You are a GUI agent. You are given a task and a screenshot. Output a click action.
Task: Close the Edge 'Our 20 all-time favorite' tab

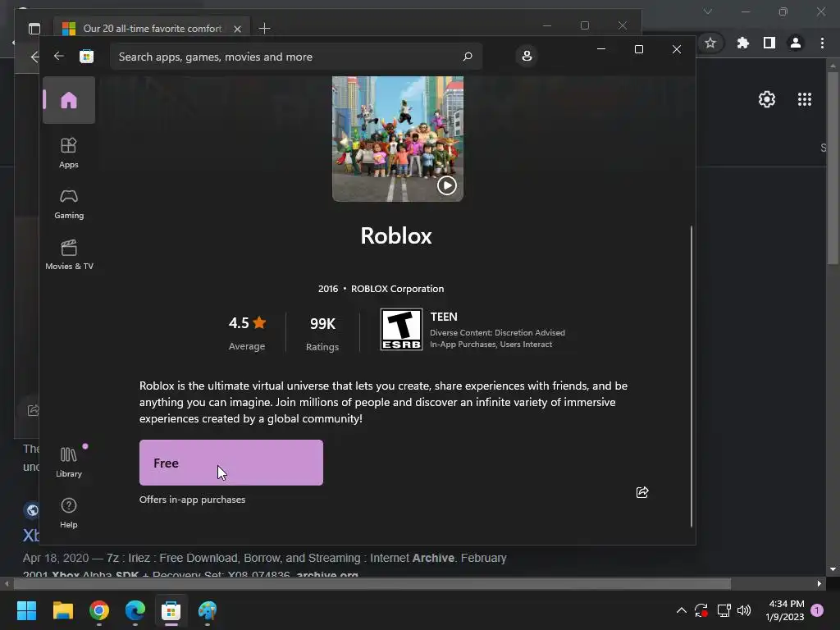click(x=237, y=29)
